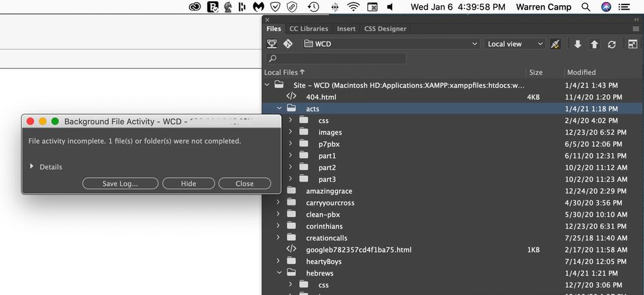Open Spotlight search in the menu bar
644x295 pixels.
[586, 7]
